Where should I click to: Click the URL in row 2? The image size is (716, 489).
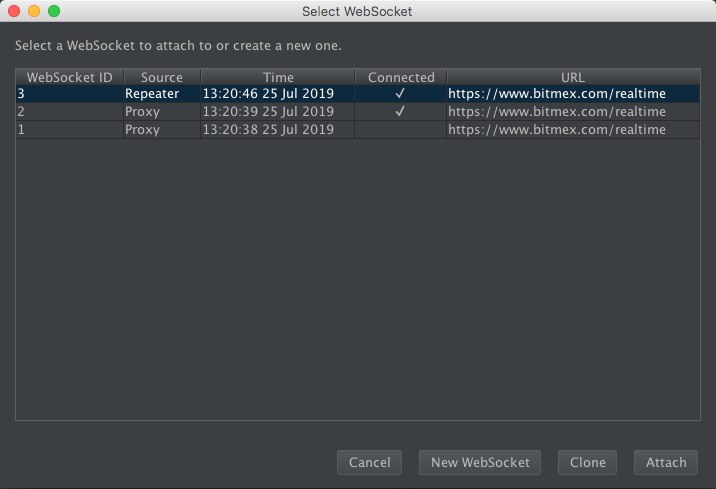click(573, 111)
